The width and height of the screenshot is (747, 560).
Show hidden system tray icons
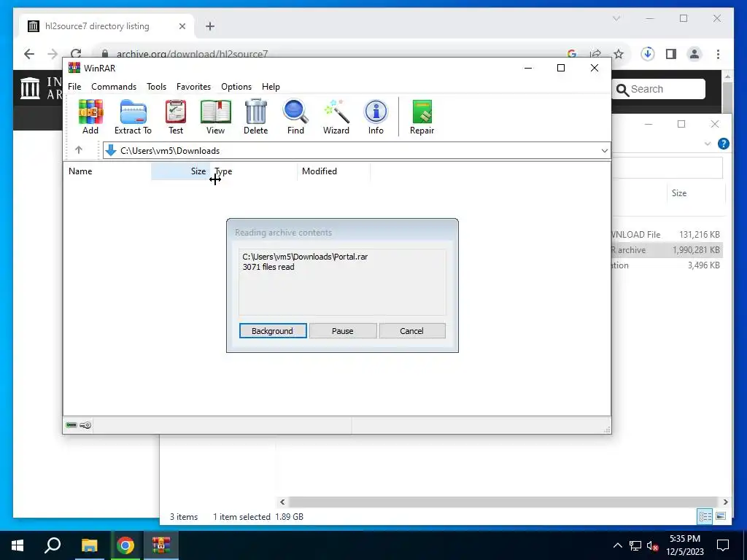click(x=617, y=545)
